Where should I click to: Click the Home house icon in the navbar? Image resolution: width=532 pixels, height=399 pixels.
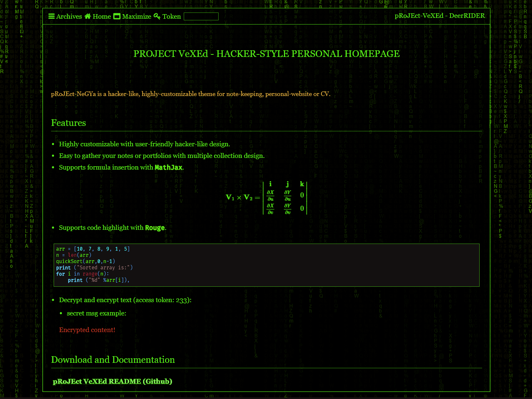pos(88,17)
